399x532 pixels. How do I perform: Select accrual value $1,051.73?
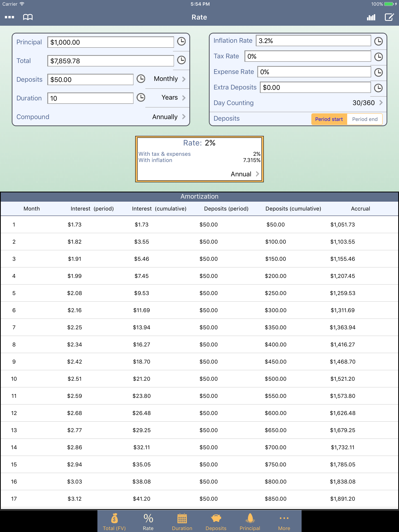click(x=343, y=225)
